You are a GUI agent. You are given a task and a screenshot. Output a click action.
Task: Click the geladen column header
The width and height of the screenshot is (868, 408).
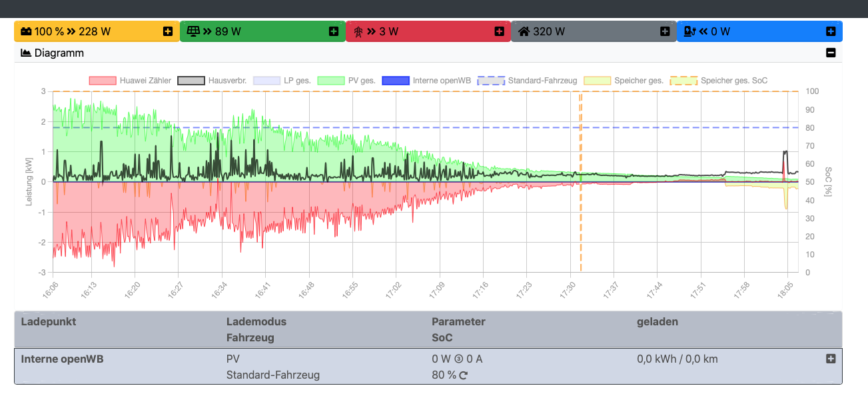coord(657,321)
